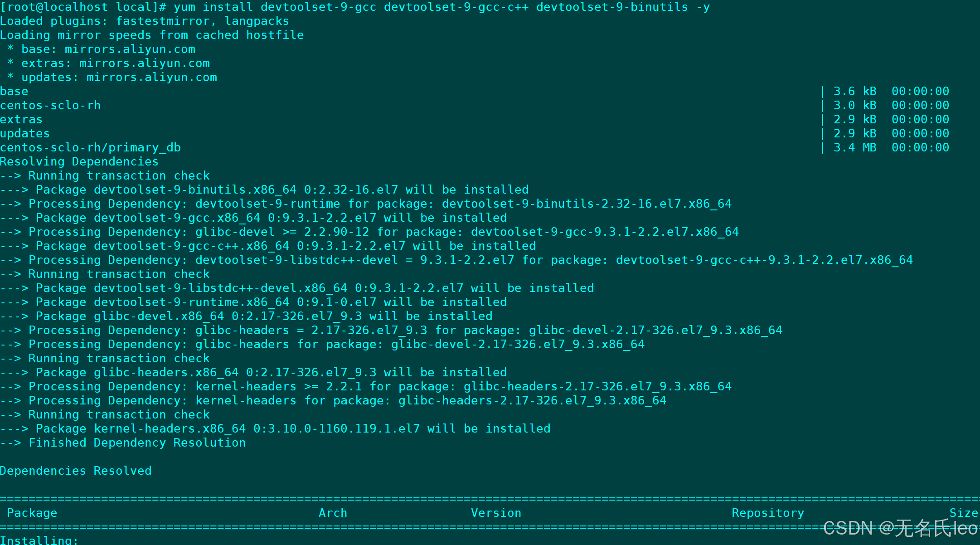
Task: Click the Repository column header
Action: [x=767, y=512]
